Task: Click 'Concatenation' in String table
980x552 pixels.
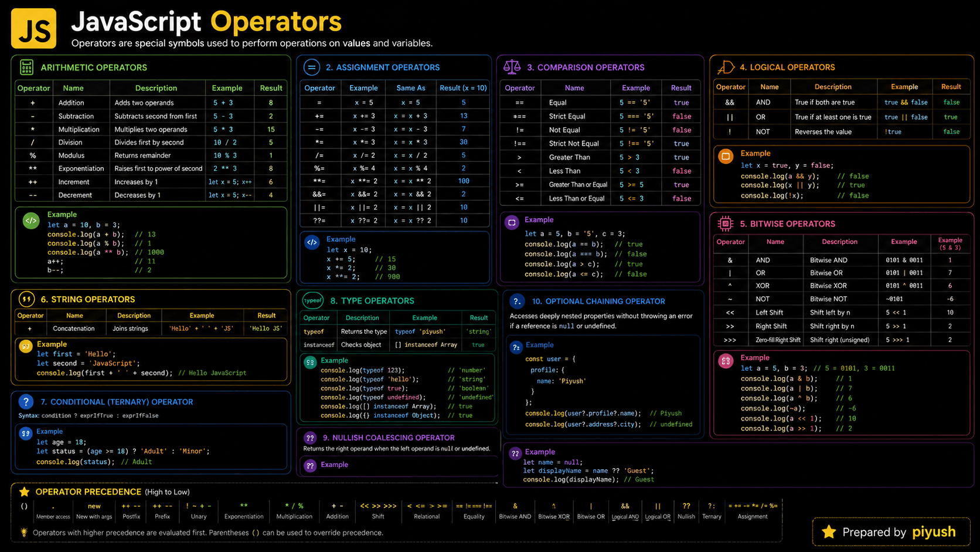Action: point(73,329)
